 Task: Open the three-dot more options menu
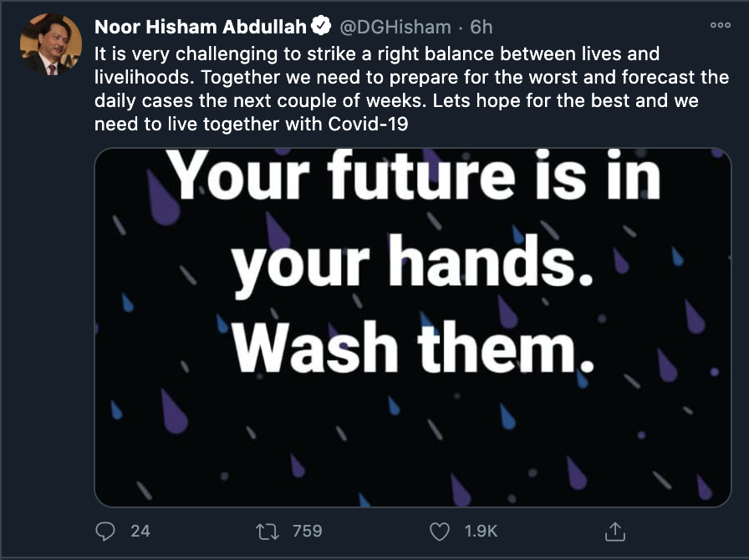(x=720, y=26)
